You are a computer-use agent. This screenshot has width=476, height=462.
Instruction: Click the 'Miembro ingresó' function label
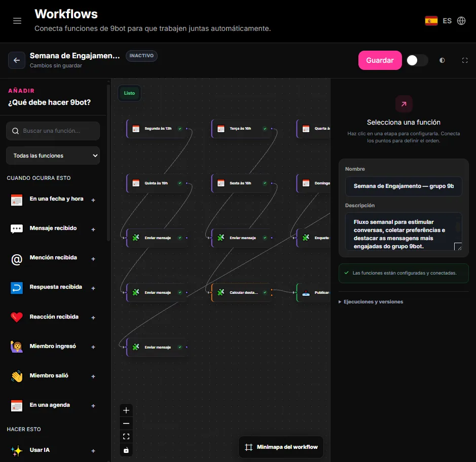(53, 346)
